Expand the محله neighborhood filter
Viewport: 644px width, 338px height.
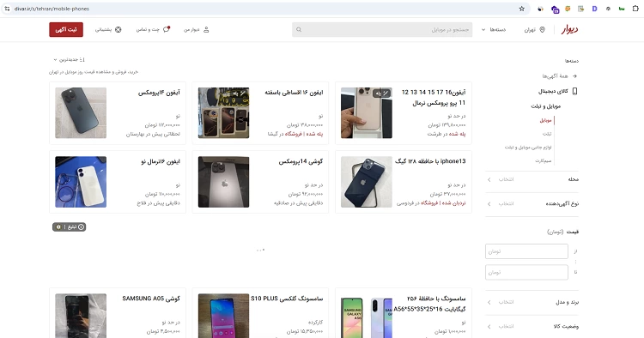(x=532, y=179)
